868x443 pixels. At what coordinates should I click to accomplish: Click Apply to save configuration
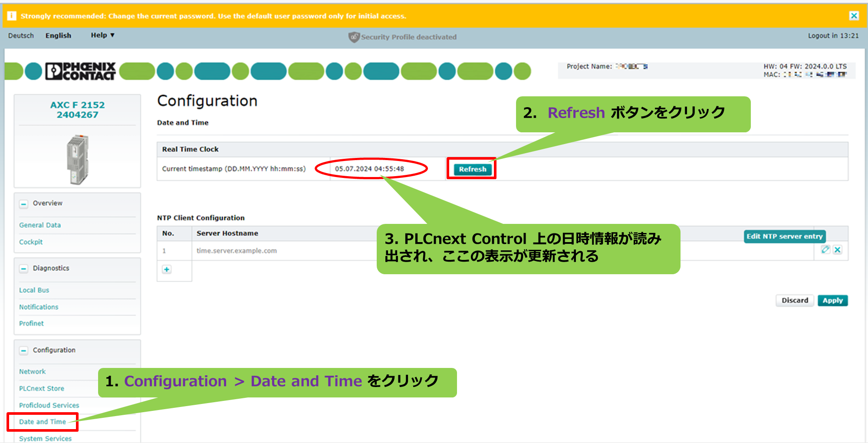[832, 300]
